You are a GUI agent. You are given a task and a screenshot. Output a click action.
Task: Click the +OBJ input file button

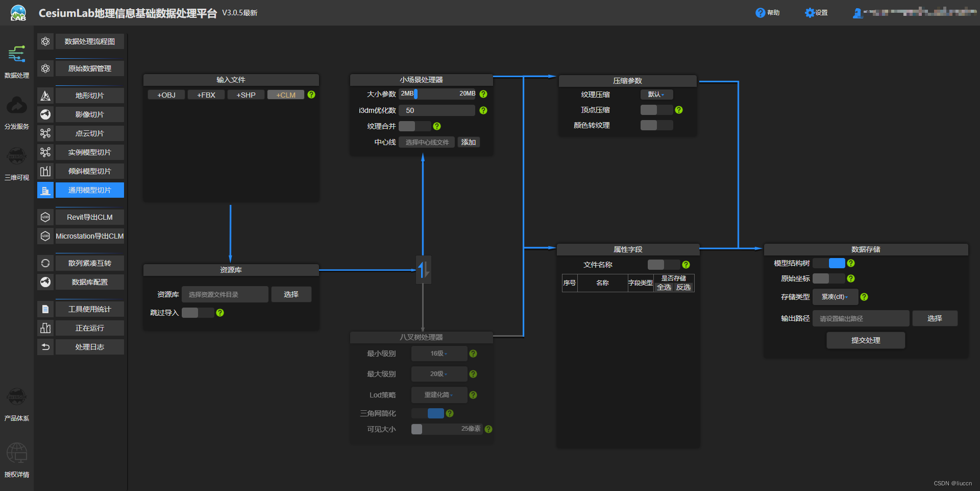[166, 95]
